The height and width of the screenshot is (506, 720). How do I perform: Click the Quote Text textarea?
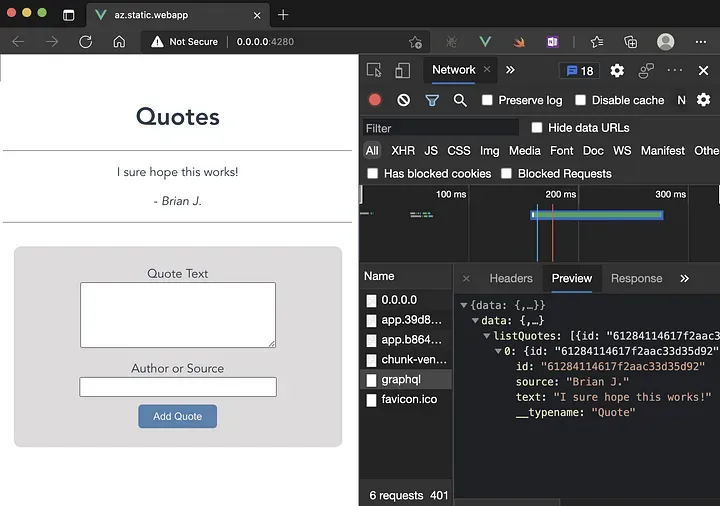(x=178, y=315)
